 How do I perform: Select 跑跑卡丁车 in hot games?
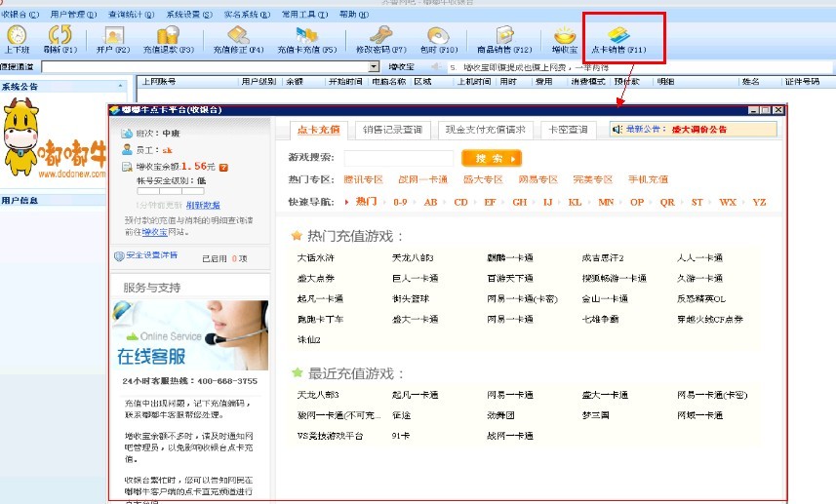320,319
